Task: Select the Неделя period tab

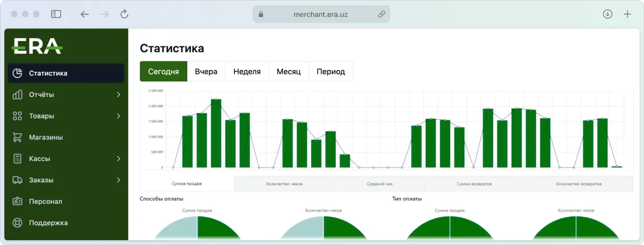Action: click(x=247, y=71)
